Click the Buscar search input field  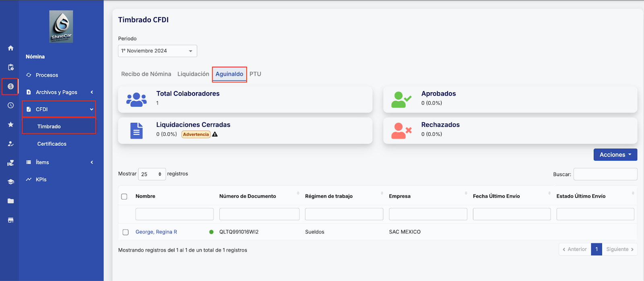(x=605, y=174)
